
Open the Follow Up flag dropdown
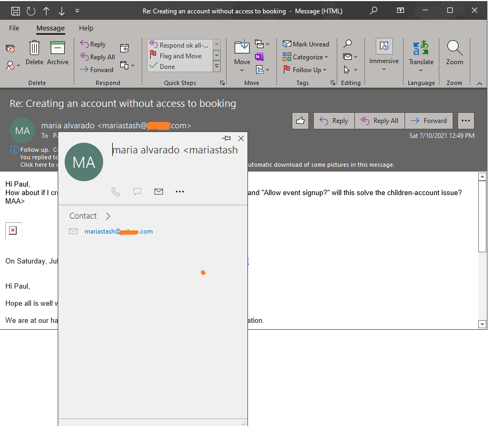305,70
